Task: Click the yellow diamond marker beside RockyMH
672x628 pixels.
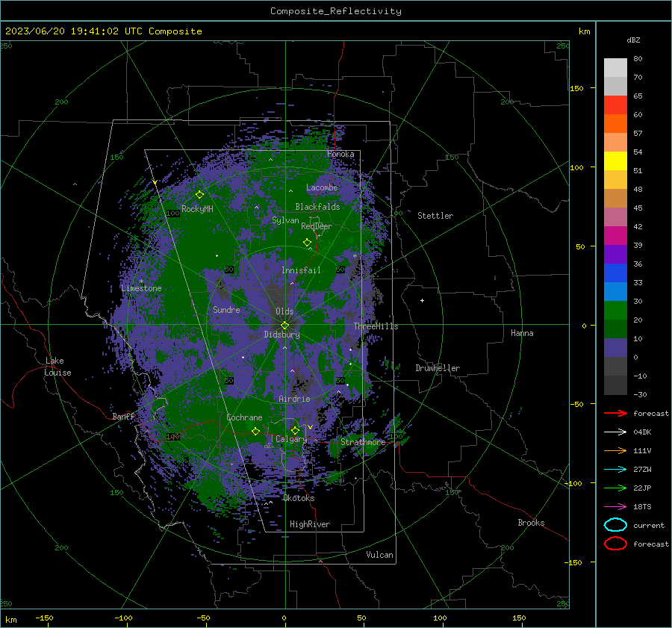Action: point(199,195)
